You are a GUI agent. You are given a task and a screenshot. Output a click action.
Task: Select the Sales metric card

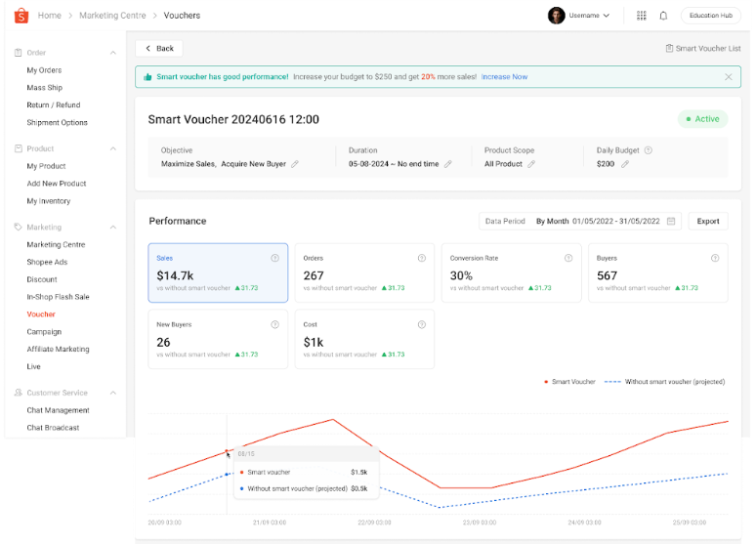218,272
